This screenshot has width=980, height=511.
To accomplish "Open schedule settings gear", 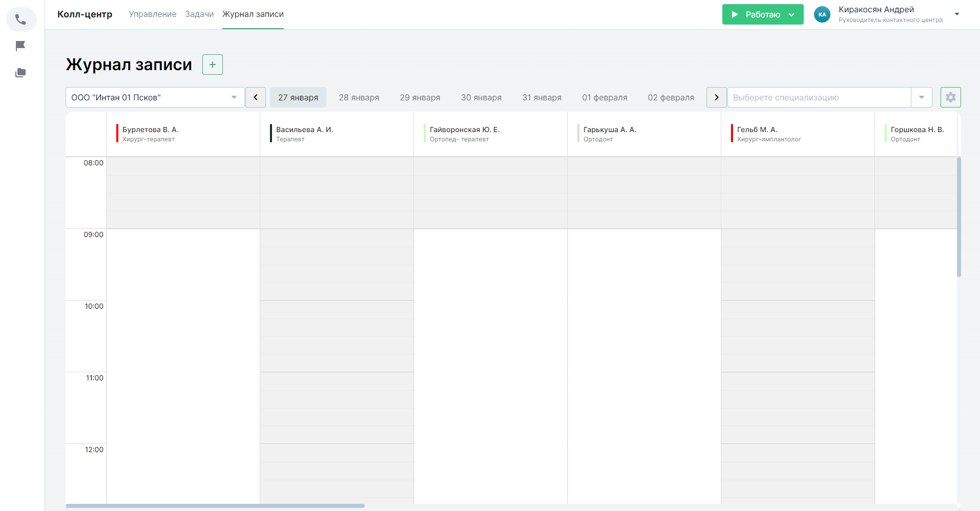I will coord(951,97).
